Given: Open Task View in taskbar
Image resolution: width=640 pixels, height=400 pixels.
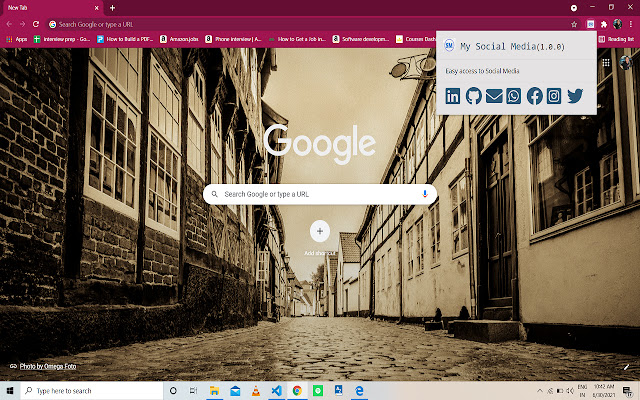Looking at the screenshot, I should pos(193,391).
